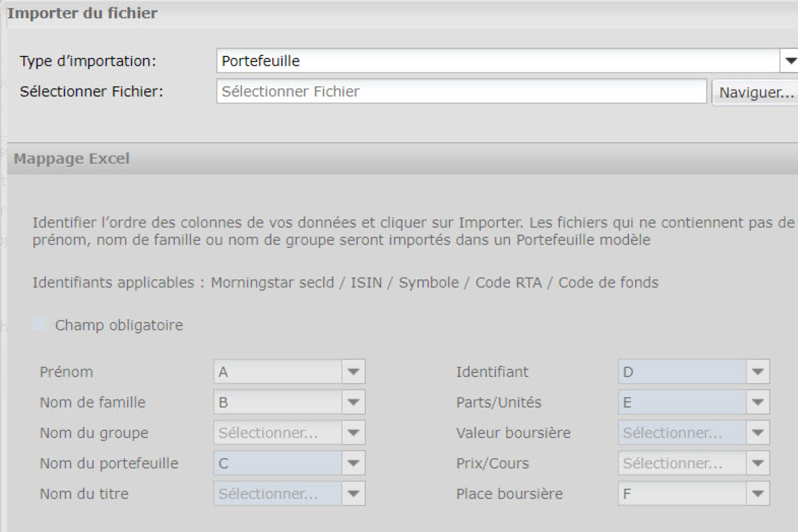Open the Valeur boursière dropdown arrow

click(758, 433)
